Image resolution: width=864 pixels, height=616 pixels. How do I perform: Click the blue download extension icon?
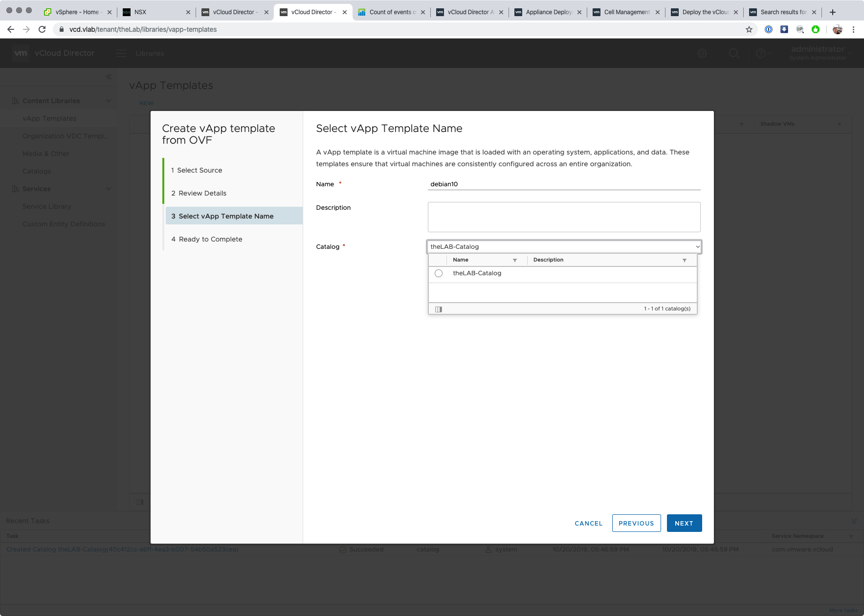pos(784,29)
